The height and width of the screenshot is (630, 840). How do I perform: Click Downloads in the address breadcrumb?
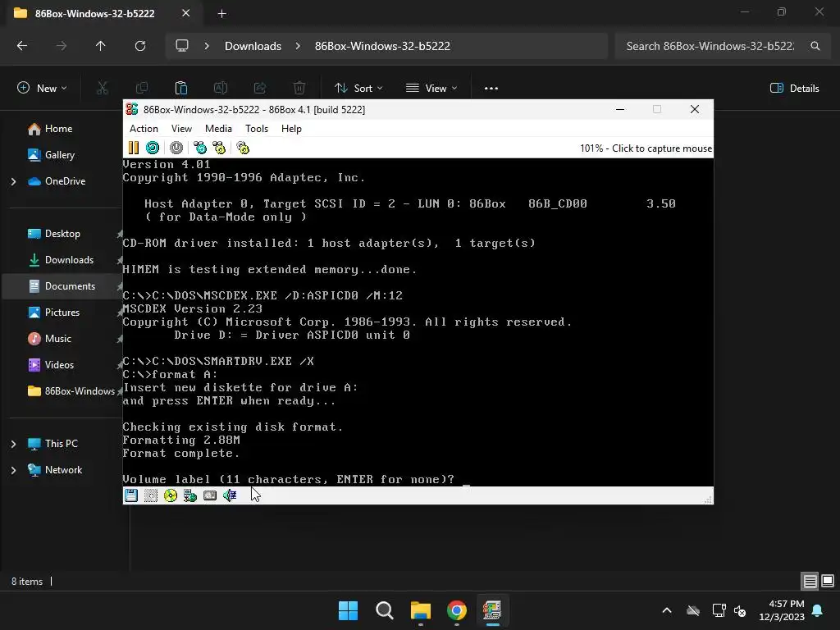click(253, 46)
